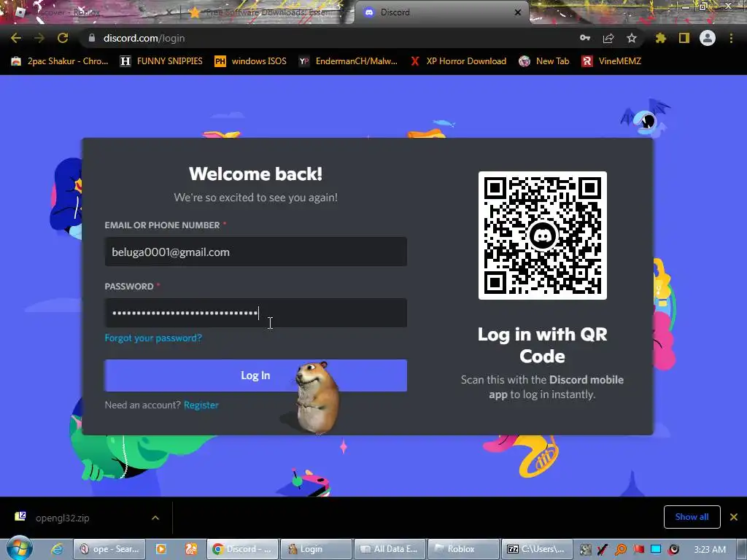Open the FUNNY SNIPPIES bookmark

click(x=161, y=61)
